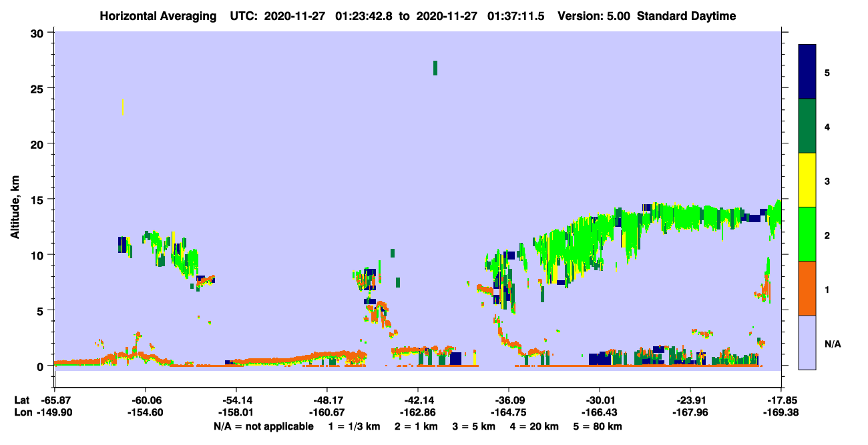The height and width of the screenshot is (445, 868).
Task: Click the longitude value -154.60
Action: [x=145, y=413]
